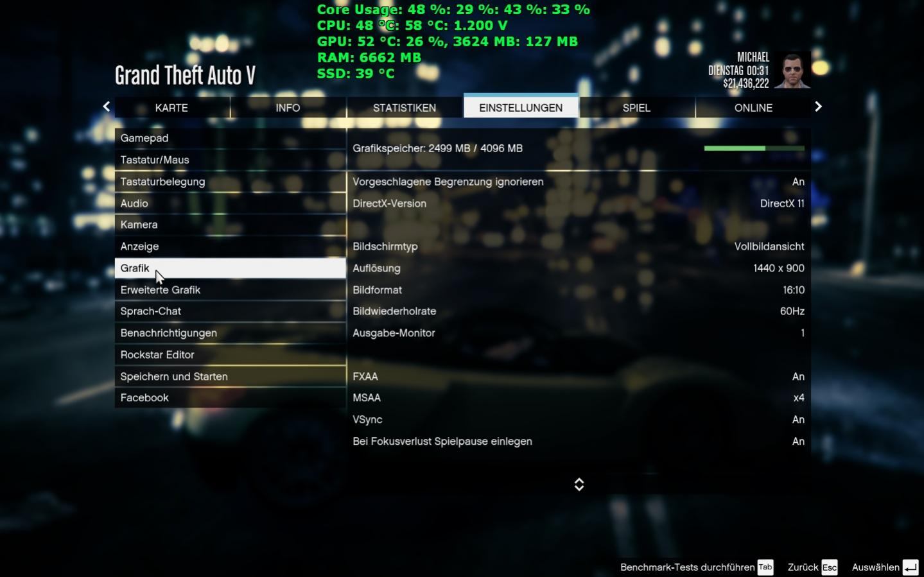This screenshot has height=577, width=924.
Task: Click the $21,436,222 money display
Action: 745,83
